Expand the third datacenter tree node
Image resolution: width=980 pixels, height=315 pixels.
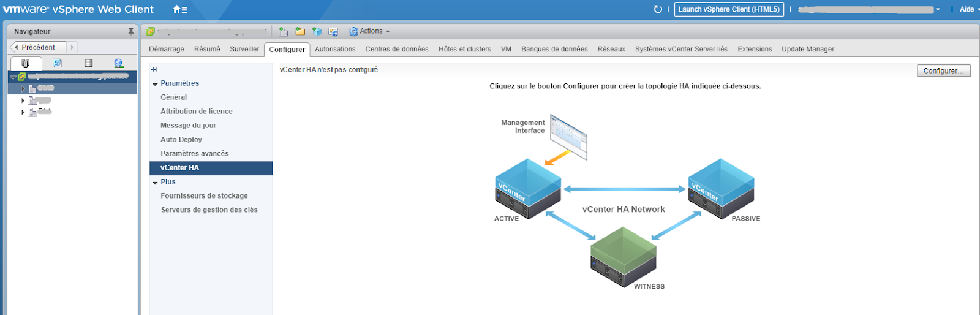tap(23, 112)
